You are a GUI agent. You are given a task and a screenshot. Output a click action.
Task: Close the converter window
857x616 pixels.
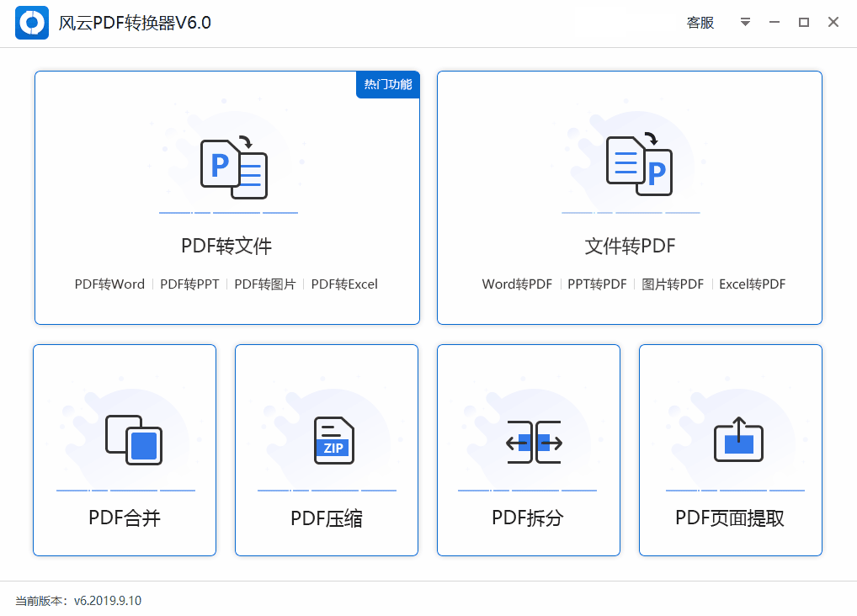833,22
